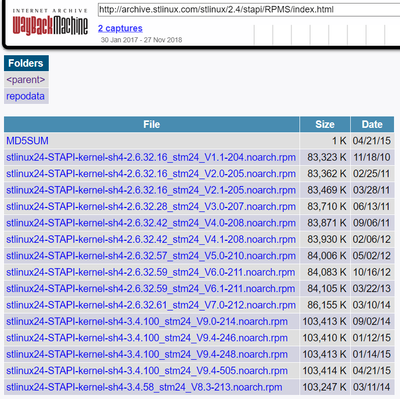Select the 83,930 K size cell
The width and height of the screenshot is (400, 399).
click(x=325, y=239)
